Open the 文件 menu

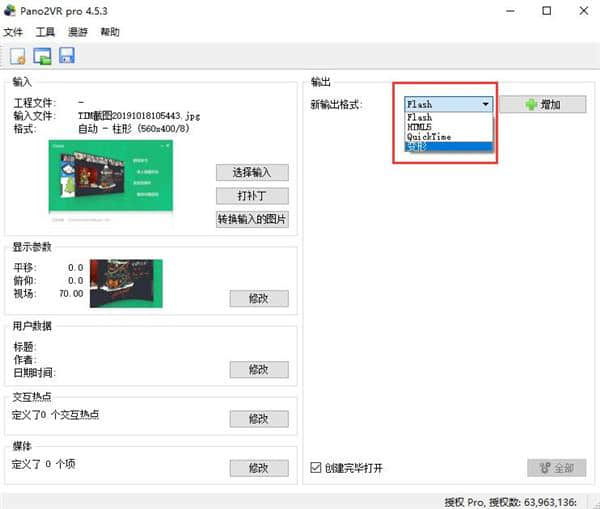[x=14, y=32]
